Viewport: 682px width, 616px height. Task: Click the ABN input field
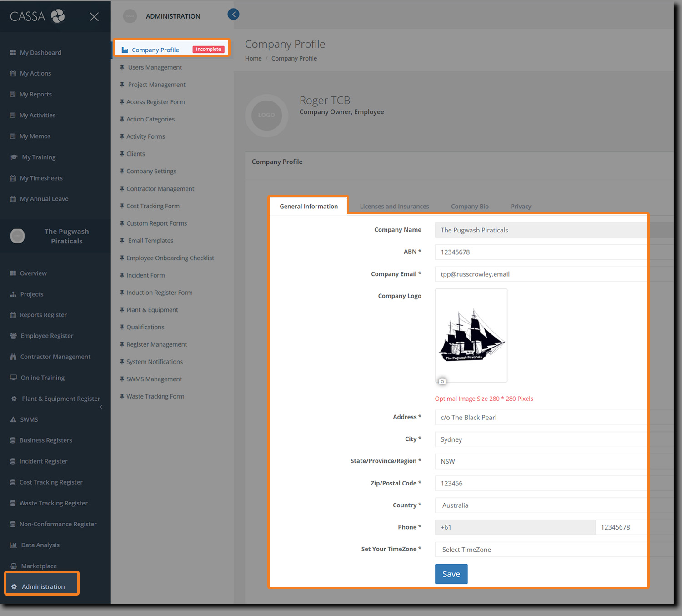tap(542, 252)
